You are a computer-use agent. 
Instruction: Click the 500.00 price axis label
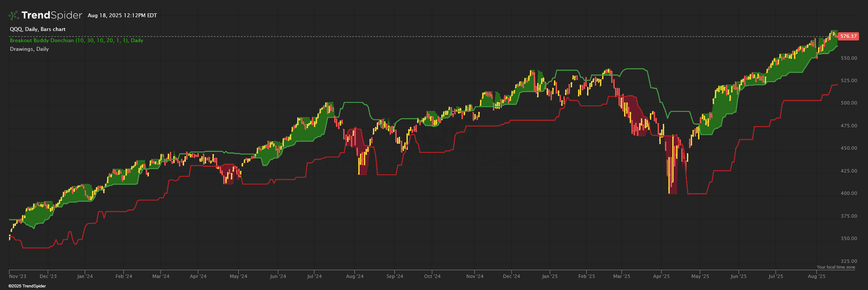point(849,103)
